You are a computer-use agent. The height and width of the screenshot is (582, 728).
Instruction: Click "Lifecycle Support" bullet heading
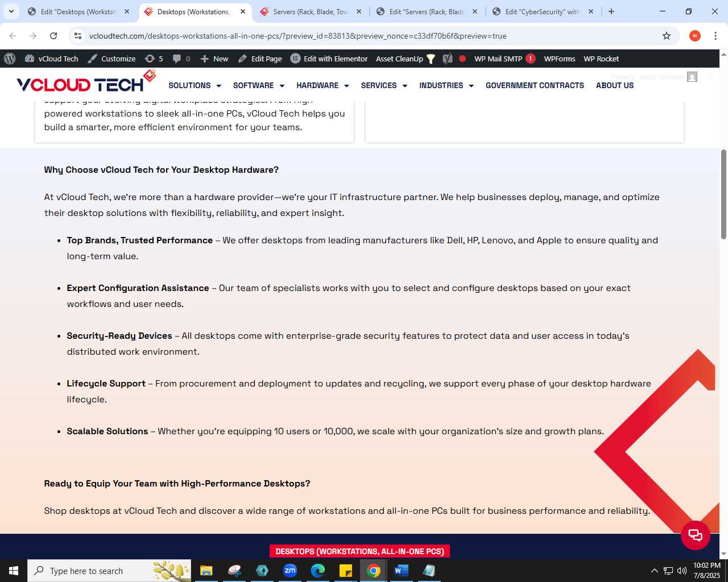(x=106, y=384)
